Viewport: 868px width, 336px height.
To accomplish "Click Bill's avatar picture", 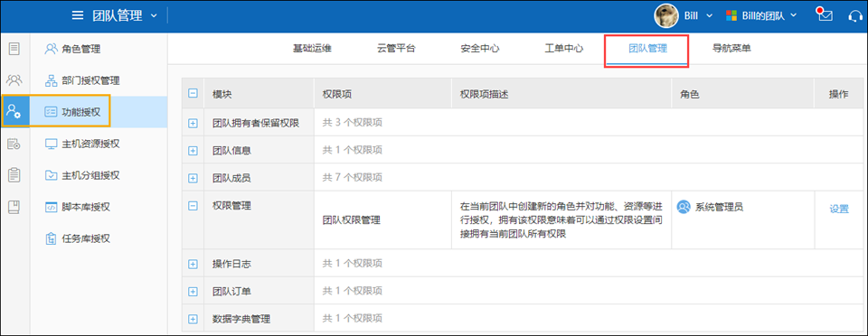I will (666, 16).
